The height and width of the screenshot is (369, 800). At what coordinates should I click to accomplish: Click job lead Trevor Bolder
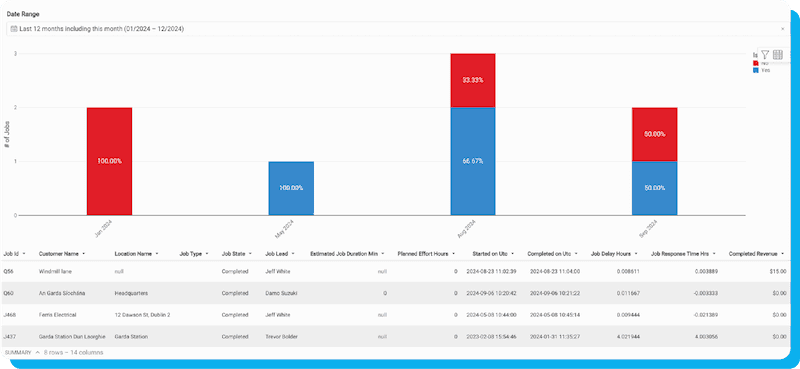coord(281,337)
